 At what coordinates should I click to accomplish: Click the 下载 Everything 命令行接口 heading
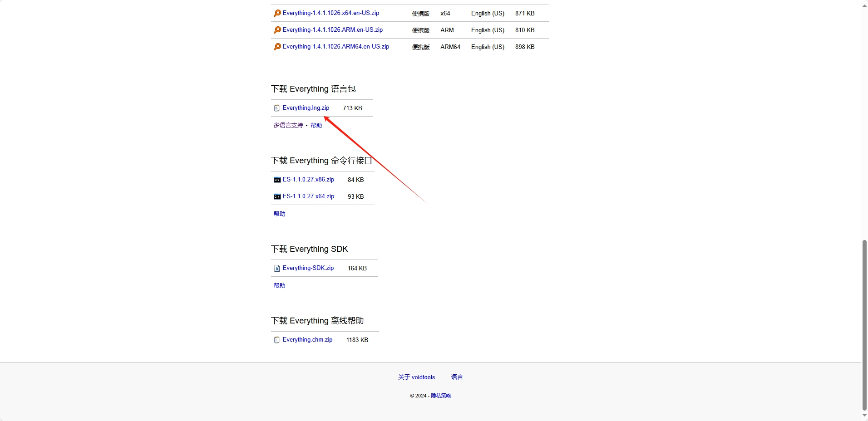click(x=321, y=161)
